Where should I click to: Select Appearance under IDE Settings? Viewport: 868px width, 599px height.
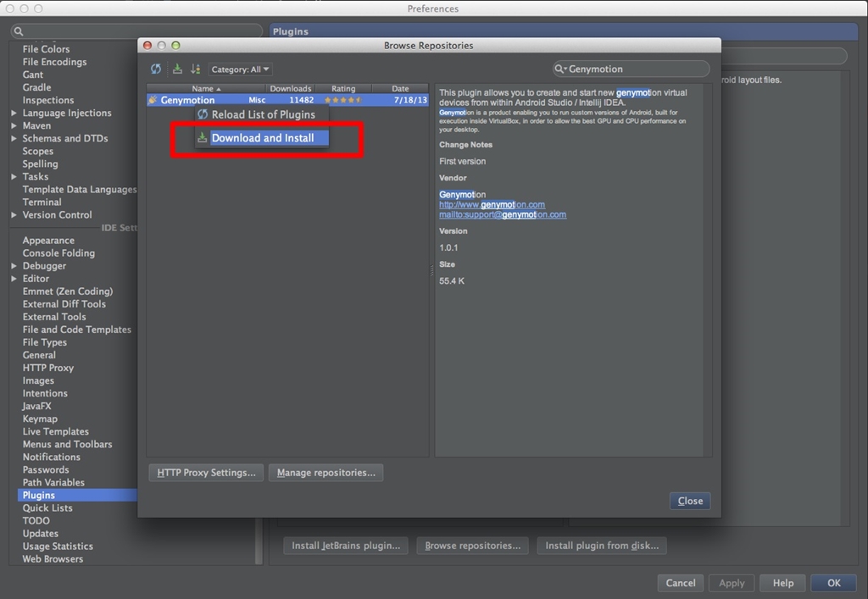pos(48,240)
